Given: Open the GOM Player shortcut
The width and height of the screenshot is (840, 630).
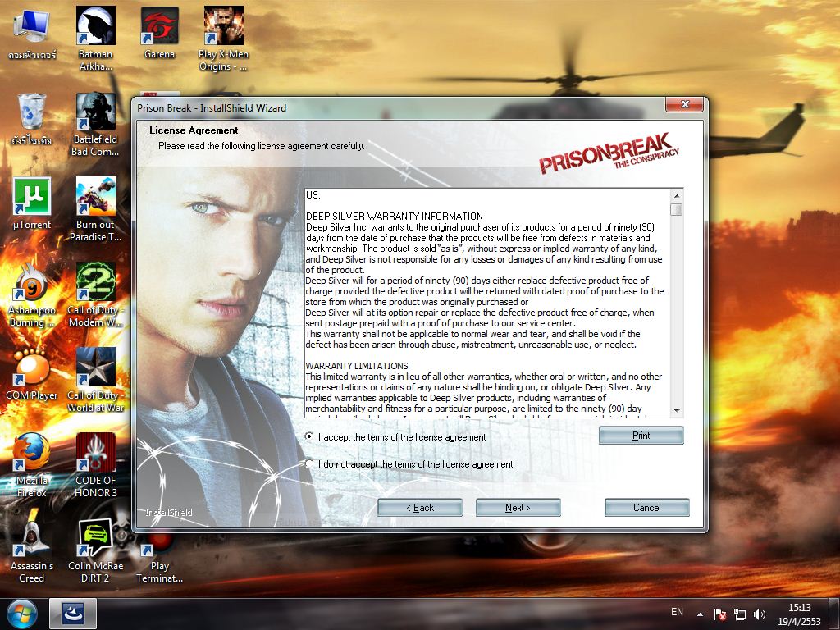Looking at the screenshot, I should [x=32, y=374].
